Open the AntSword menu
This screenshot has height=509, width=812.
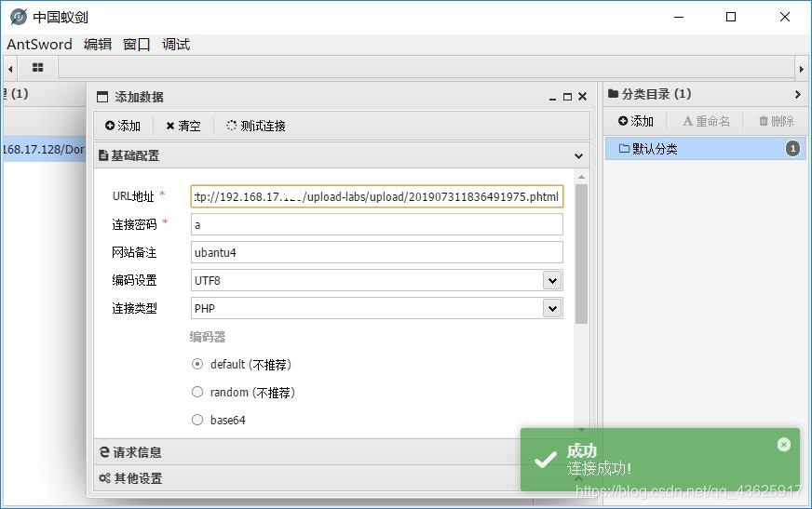(39, 45)
